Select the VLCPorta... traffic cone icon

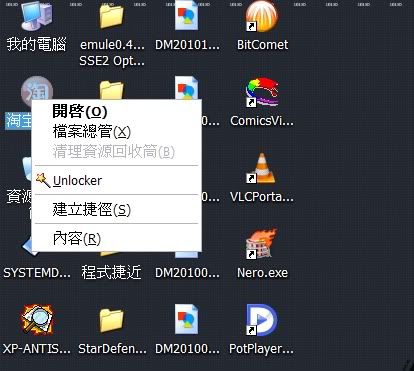tap(262, 169)
